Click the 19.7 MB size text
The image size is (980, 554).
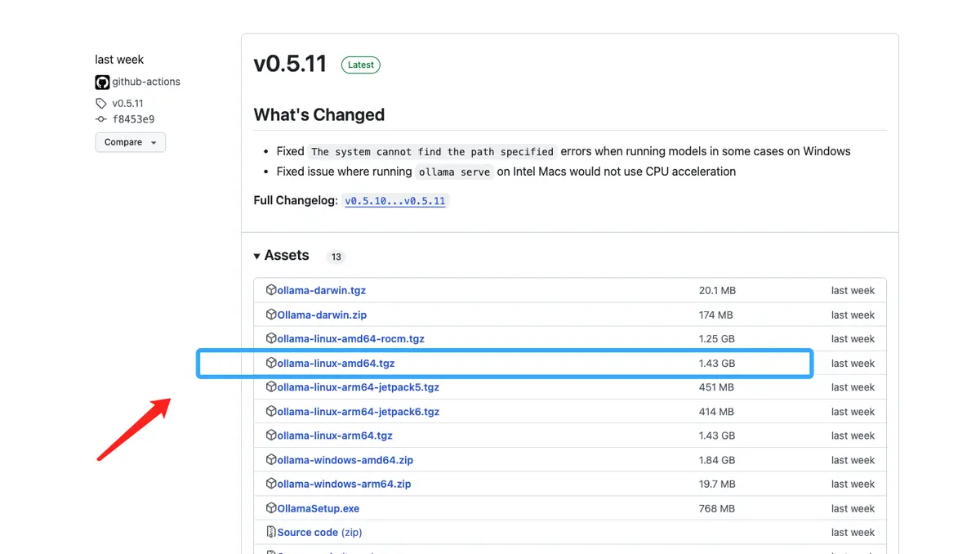coord(716,485)
